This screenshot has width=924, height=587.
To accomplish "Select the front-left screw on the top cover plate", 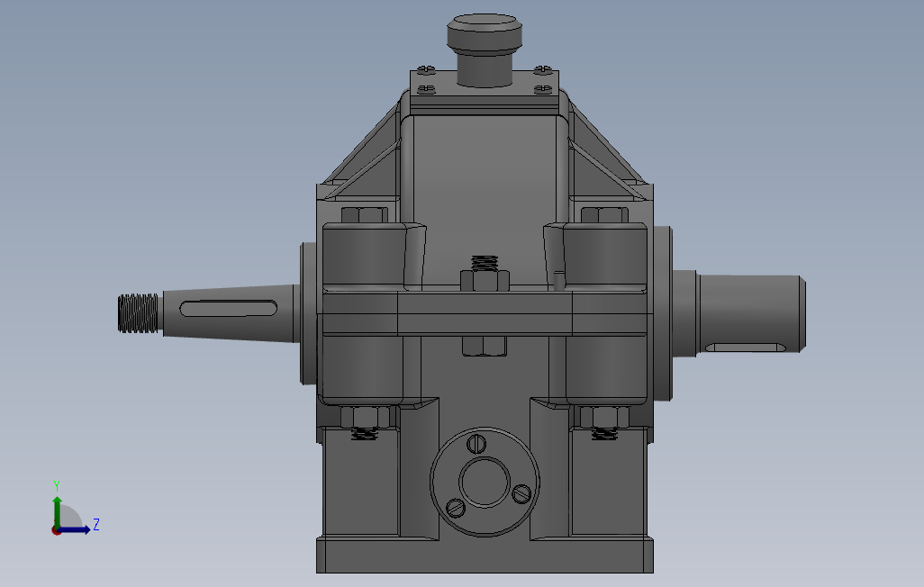I will pyautogui.click(x=427, y=90).
